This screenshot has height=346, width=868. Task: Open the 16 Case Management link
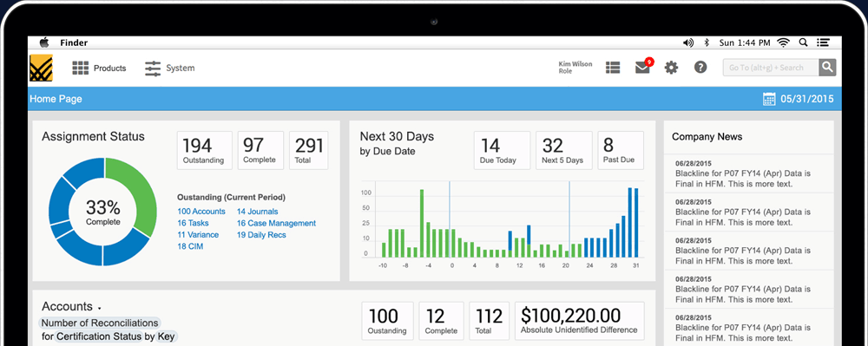(276, 224)
